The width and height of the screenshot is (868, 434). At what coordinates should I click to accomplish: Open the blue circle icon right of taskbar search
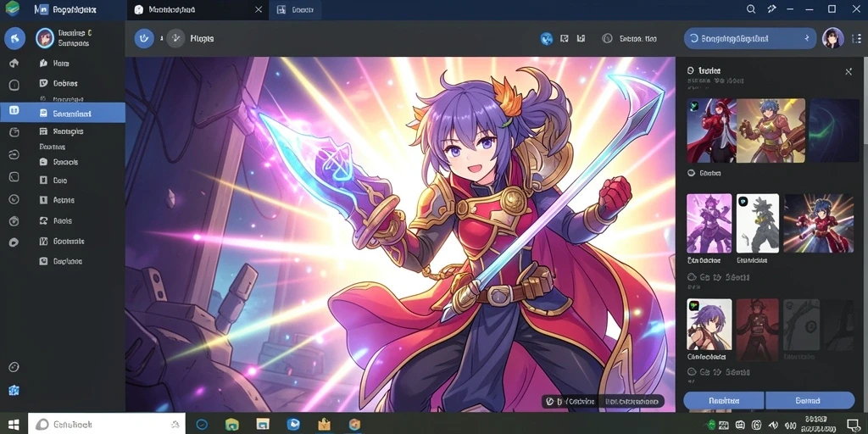[x=202, y=425]
